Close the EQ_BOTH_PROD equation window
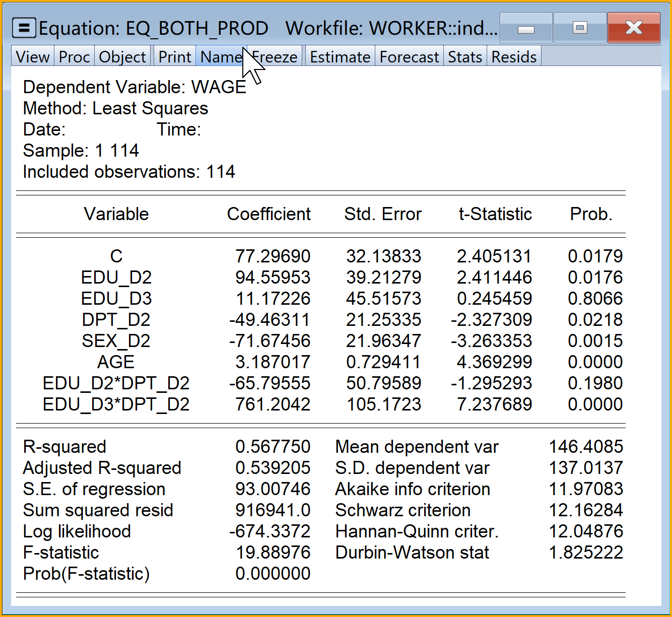Screen dimensions: 672x617 (634, 28)
